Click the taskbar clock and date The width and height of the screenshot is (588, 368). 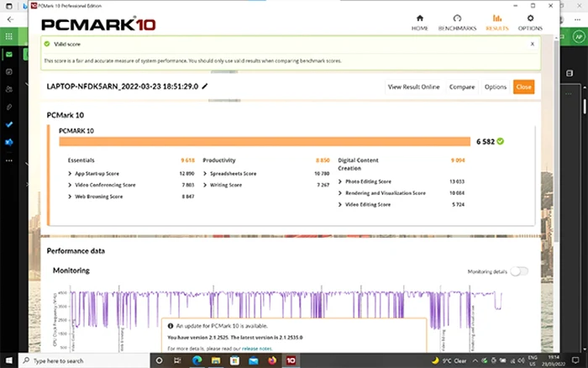pos(553,360)
